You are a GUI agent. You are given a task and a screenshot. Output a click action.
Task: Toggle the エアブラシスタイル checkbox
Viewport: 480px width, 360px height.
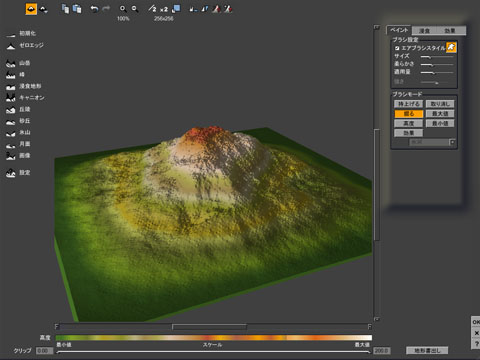(397, 48)
